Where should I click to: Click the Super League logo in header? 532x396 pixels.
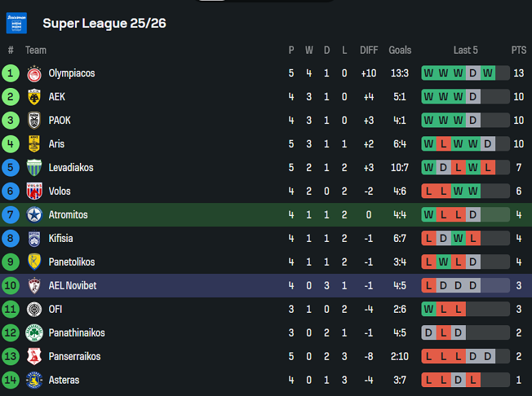(x=16, y=23)
